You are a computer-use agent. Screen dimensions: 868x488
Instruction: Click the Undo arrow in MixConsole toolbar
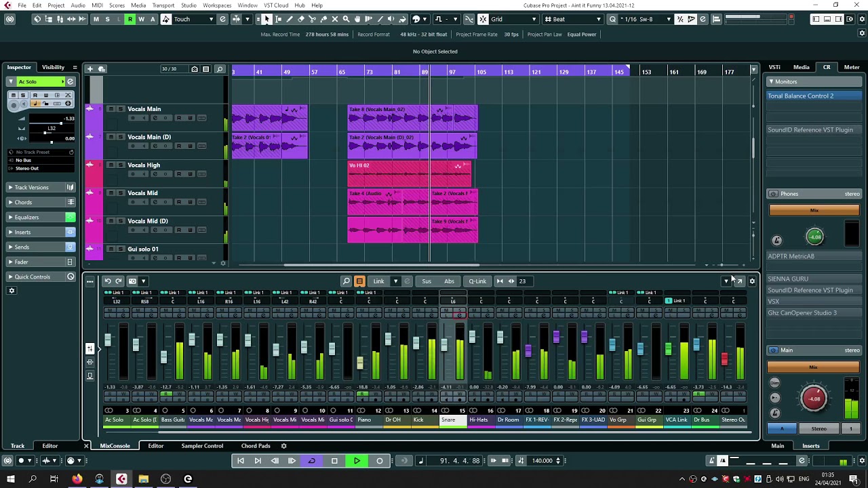(107, 281)
